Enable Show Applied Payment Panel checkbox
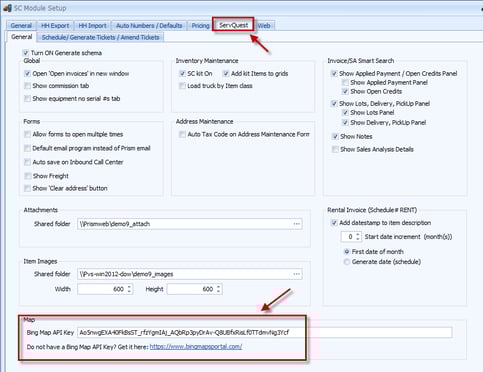 point(345,83)
